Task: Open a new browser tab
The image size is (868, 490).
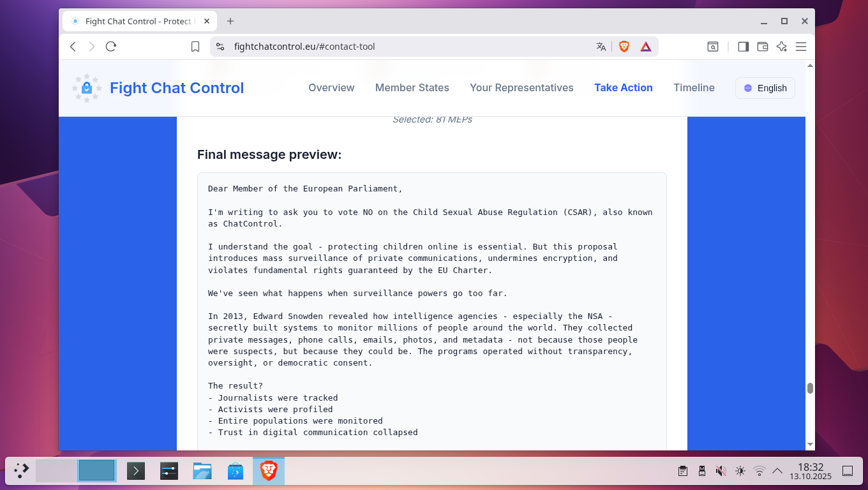Action: (x=230, y=21)
